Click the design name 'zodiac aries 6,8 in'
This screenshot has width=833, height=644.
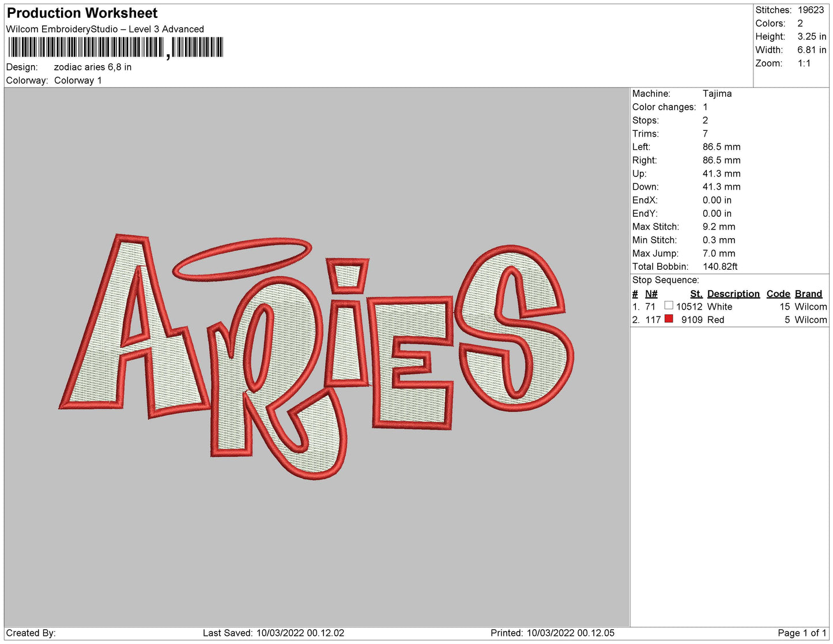(x=93, y=67)
